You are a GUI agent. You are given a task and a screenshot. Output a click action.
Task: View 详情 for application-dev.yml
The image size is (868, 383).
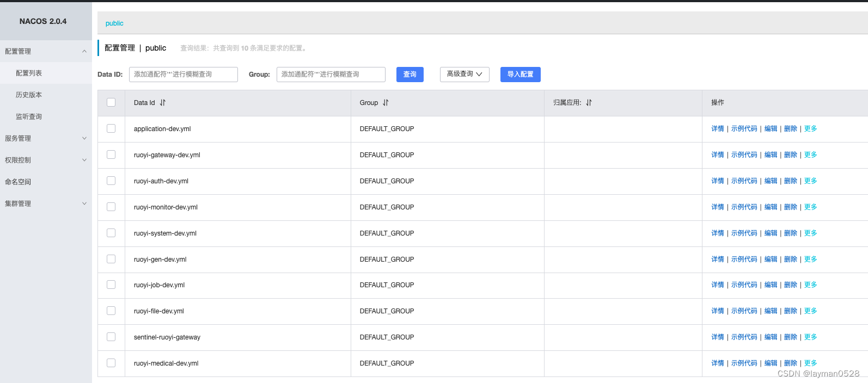click(x=718, y=129)
